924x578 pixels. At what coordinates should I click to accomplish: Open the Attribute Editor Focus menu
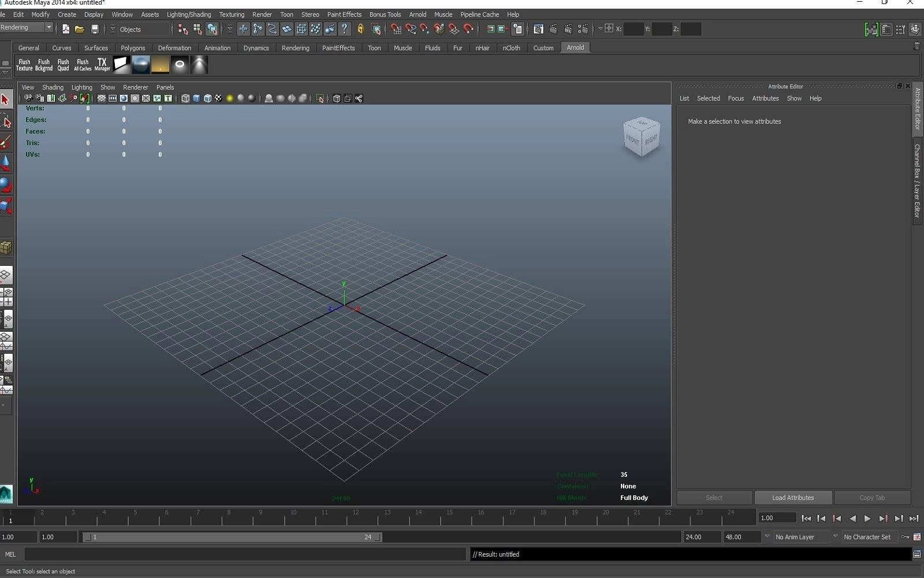point(736,98)
